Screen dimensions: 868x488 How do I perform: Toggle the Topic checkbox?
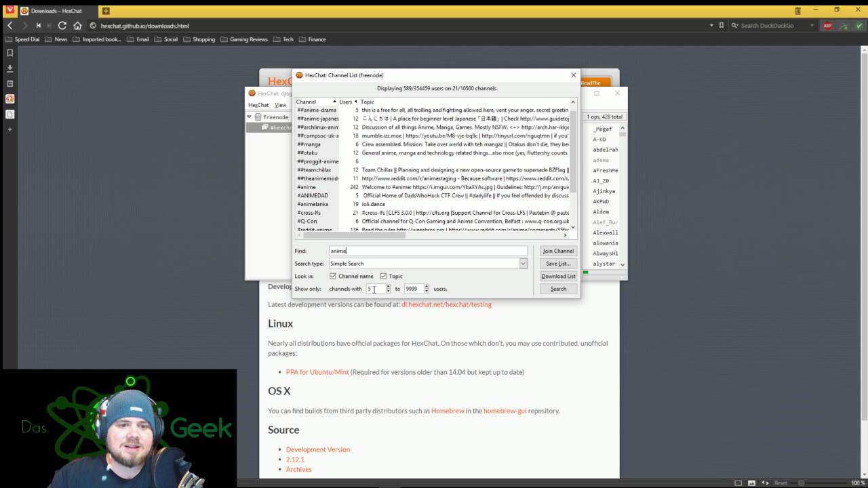[x=383, y=276]
